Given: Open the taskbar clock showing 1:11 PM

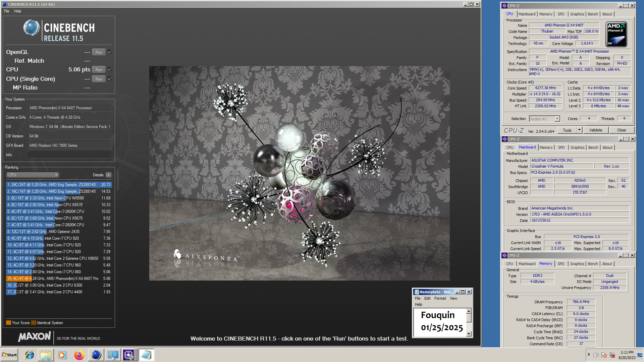Looking at the screenshot, I should click(x=627, y=355).
